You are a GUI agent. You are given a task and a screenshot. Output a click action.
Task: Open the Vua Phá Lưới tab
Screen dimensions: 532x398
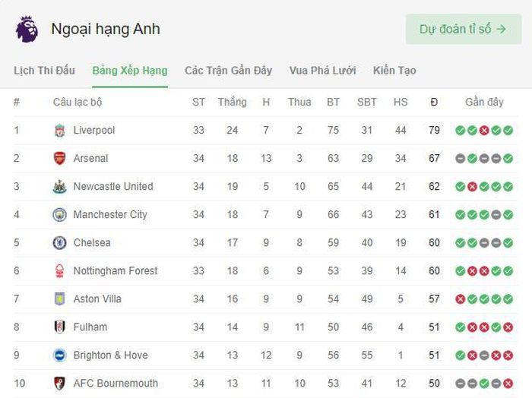[323, 71]
